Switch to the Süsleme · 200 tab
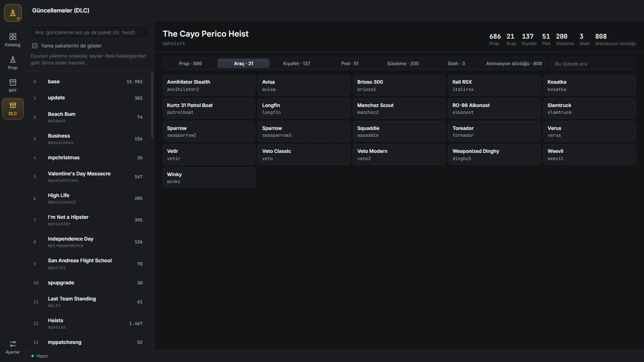 (403, 64)
